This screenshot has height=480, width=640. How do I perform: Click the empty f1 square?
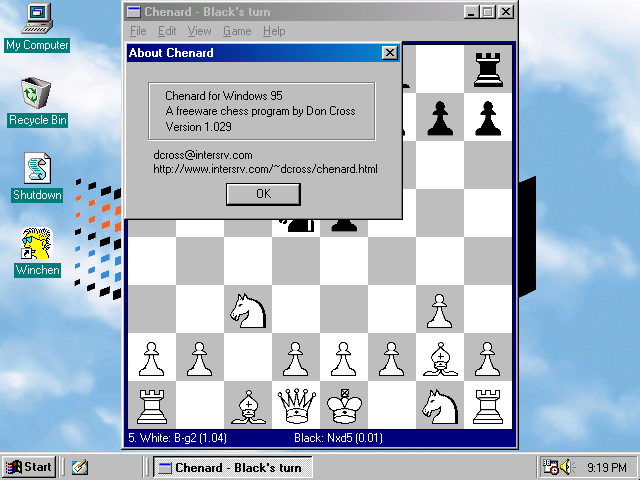pyautogui.click(x=392, y=405)
